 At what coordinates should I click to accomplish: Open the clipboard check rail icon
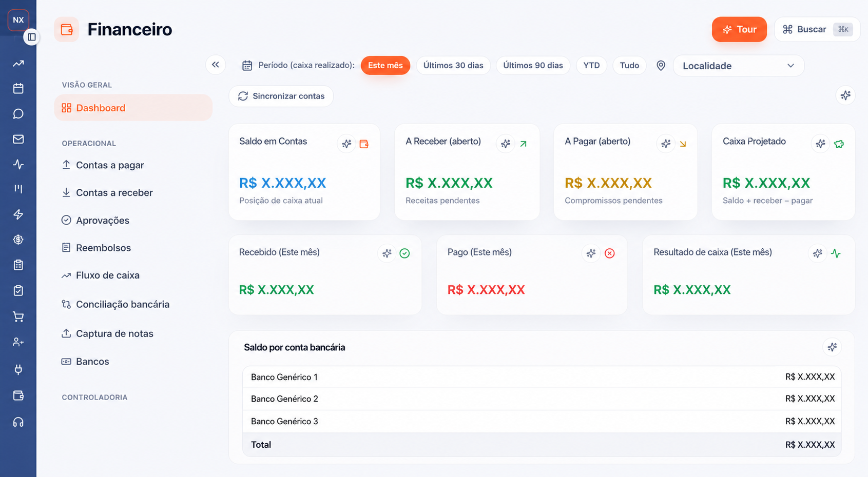click(x=18, y=291)
